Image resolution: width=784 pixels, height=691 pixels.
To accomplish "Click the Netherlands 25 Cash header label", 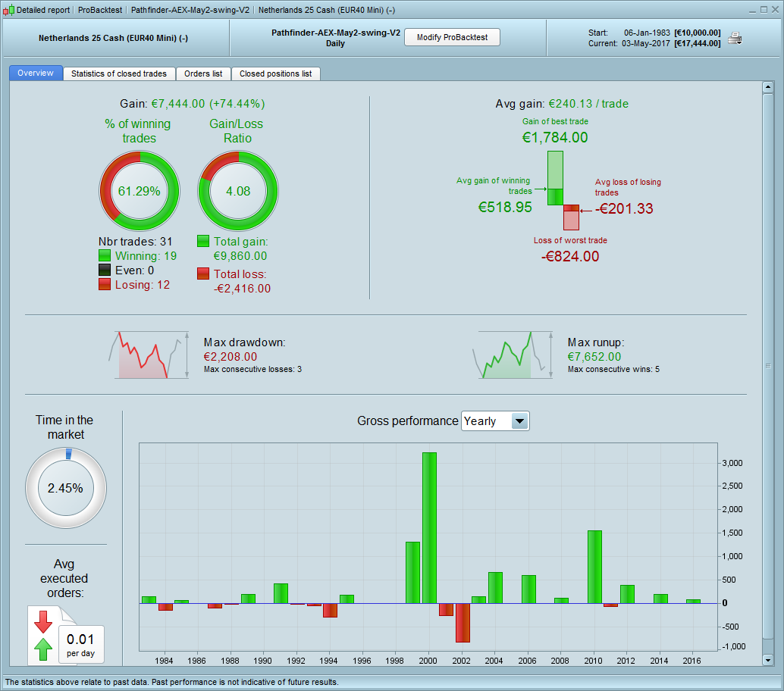I will [x=113, y=38].
